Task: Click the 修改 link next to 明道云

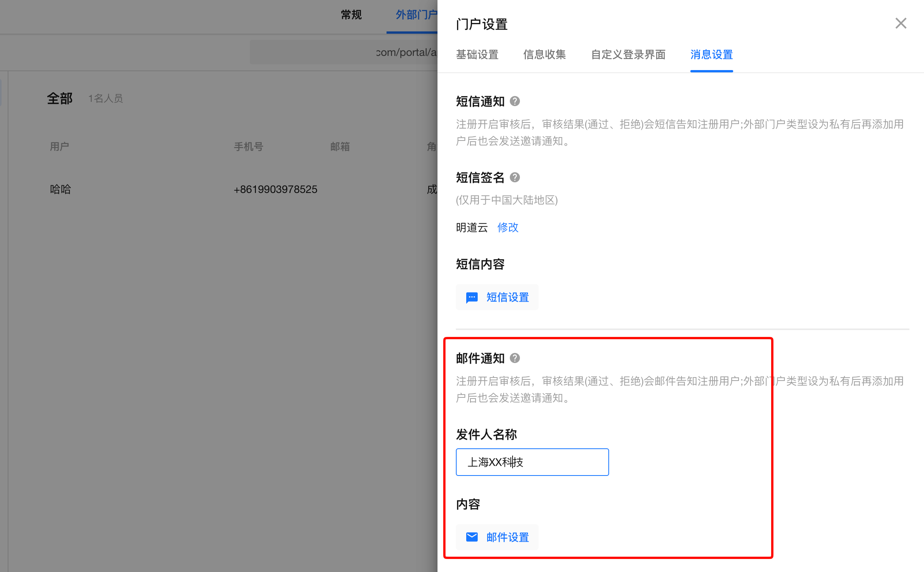Action: pos(508,227)
